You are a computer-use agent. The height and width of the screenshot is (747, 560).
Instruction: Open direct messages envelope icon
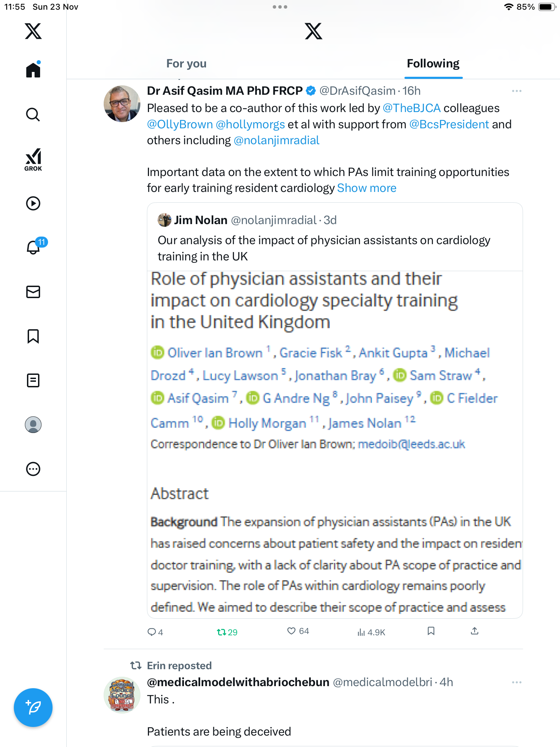coord(33,292)
